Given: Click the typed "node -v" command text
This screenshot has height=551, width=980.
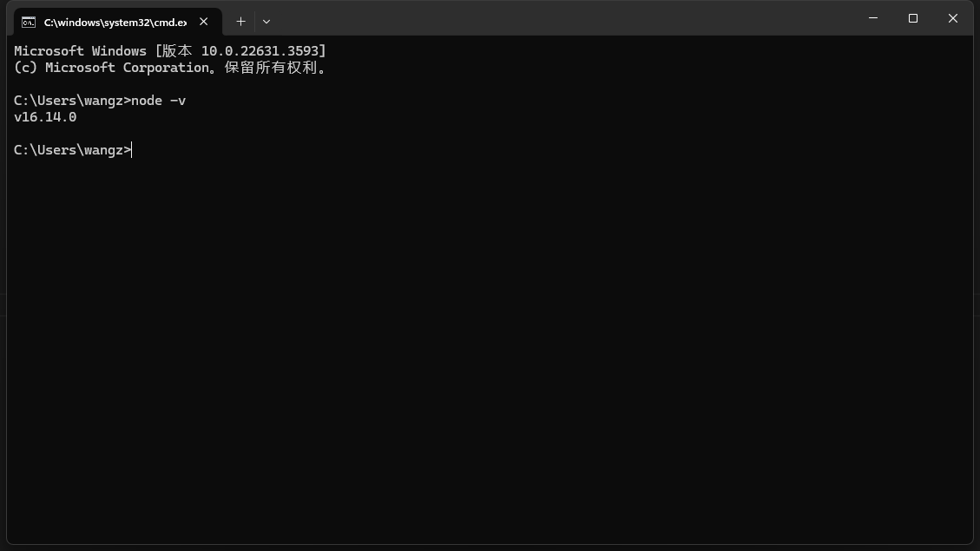Looking at the screenshot, I should pos(159,101).
